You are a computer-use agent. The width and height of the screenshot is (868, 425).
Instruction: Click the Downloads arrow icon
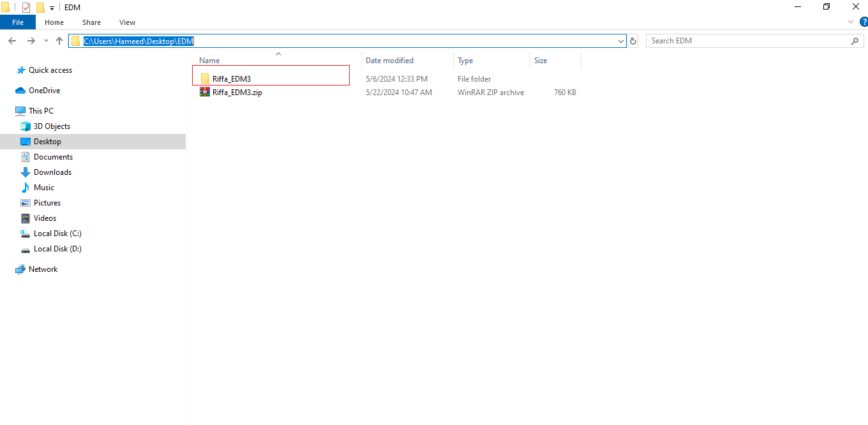tap(26, 172)
